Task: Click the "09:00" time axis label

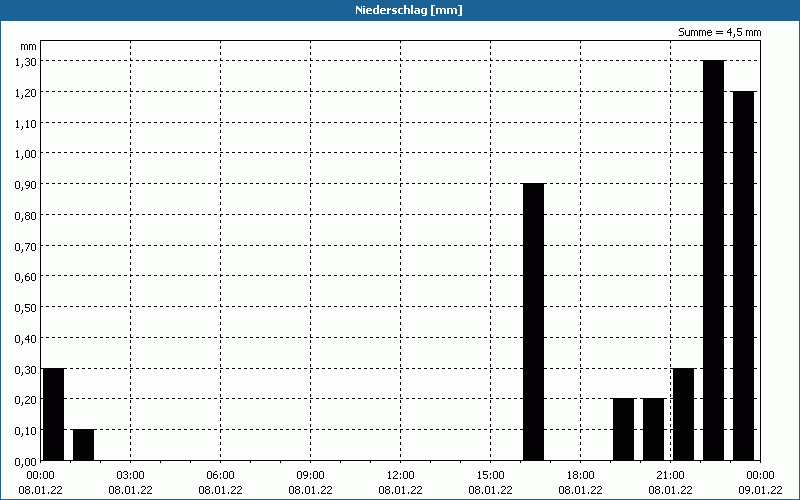Action: pos(310,476)
